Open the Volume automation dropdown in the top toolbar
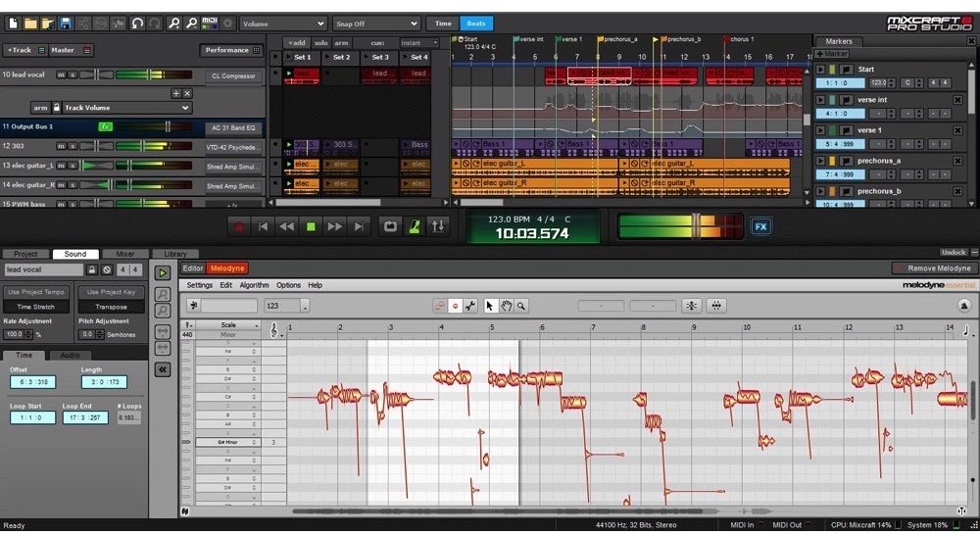This screenshot has height=535, width=980. (x=283, y=24)
